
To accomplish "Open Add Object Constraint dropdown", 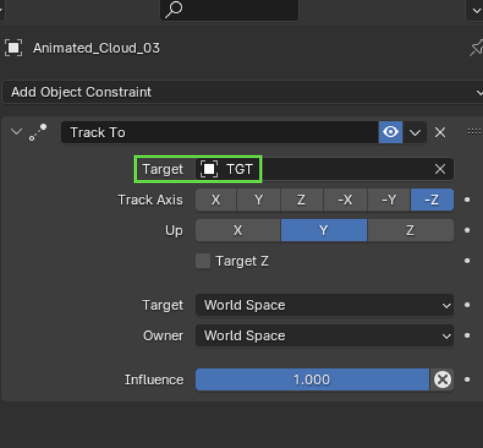I will click(x=243, y=92).
